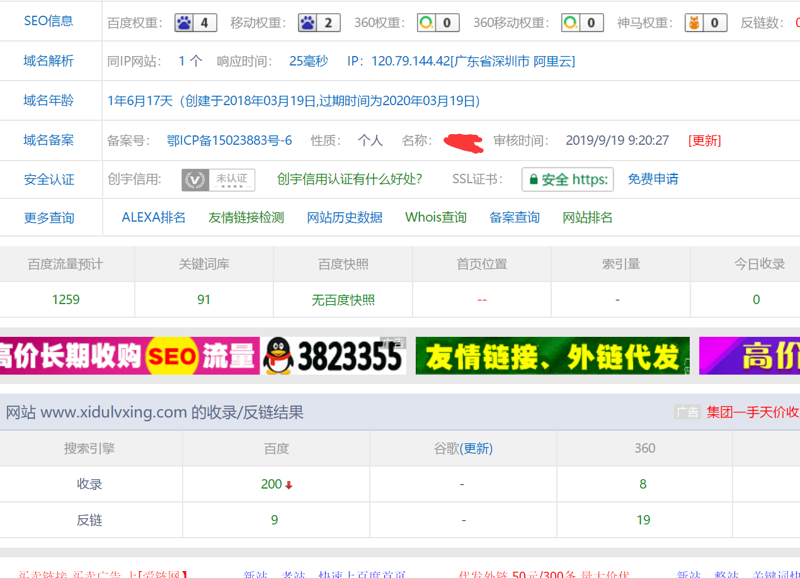800x578 pixels.
Task: Click the 360 weight badge icon
Action: pos(438,22)
